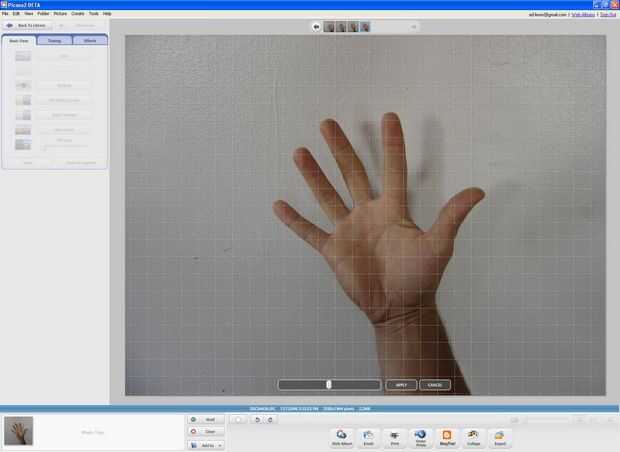Click the Auto Color preview icon

pos(23,130)
